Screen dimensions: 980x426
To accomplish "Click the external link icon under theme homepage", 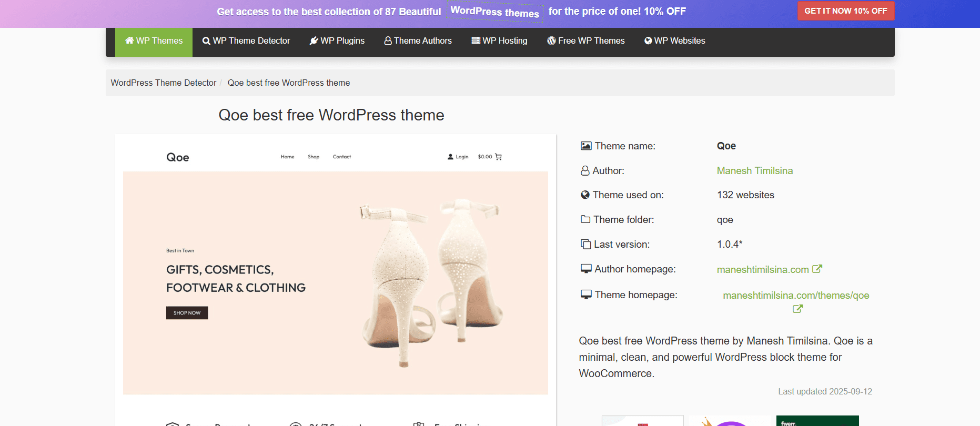I will point(798,309).
